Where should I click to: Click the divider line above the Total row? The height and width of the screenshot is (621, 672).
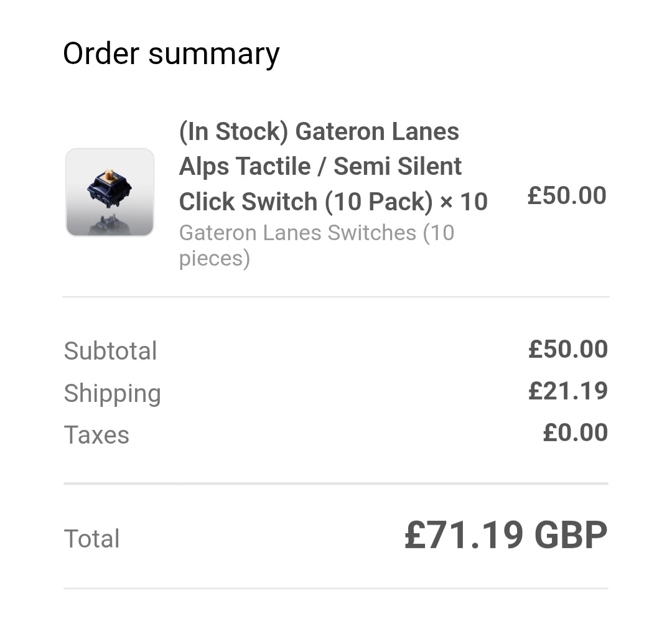(x=336, y=483)
